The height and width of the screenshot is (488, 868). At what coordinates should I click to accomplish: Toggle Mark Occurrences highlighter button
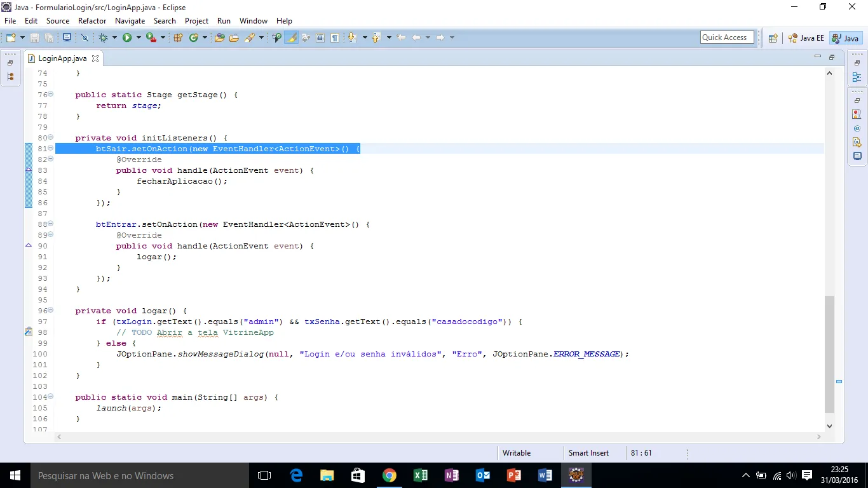291,38
